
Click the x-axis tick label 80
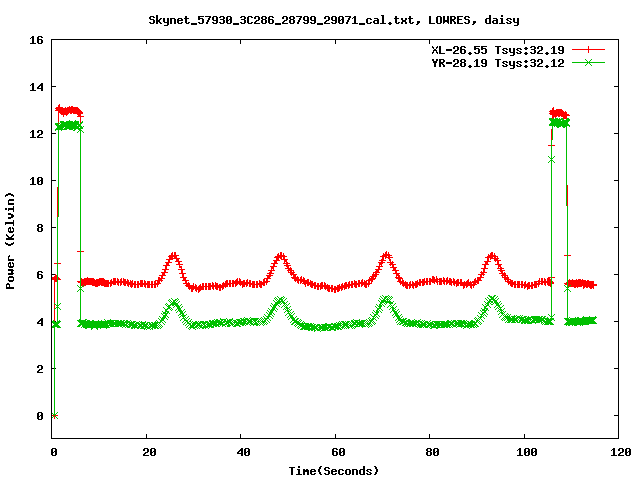(433, 452)
